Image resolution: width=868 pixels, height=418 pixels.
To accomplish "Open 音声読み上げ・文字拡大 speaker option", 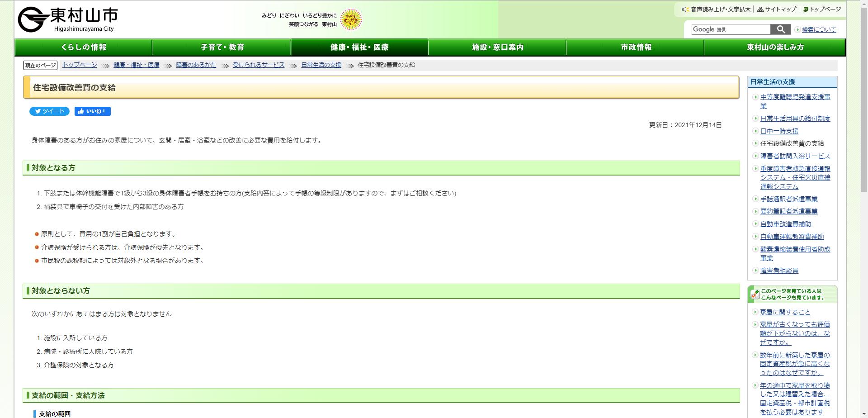I will pos(716,9).
